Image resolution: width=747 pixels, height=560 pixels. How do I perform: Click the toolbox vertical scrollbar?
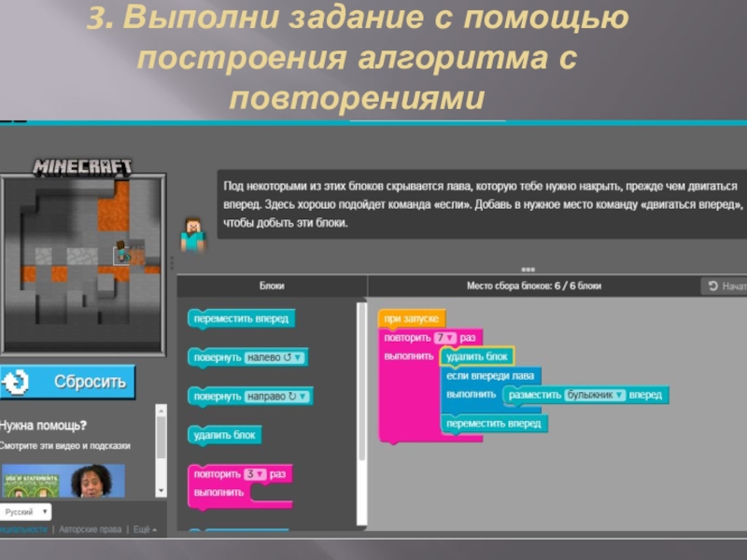click(361, 381)
